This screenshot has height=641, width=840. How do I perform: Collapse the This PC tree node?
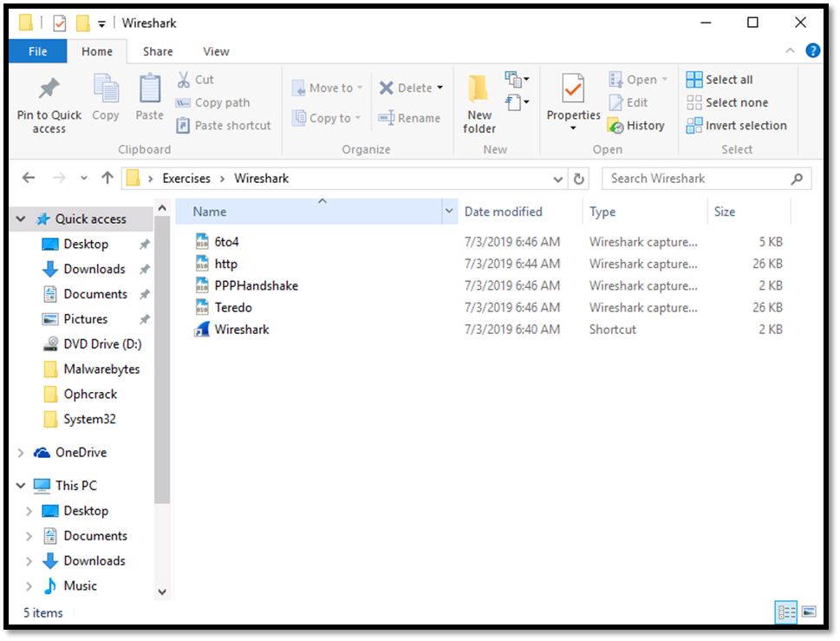point(21,486)
